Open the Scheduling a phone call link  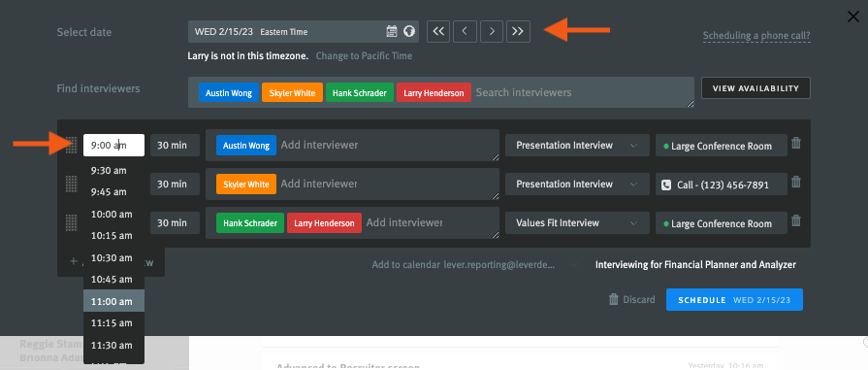click(x=756, y=37)
